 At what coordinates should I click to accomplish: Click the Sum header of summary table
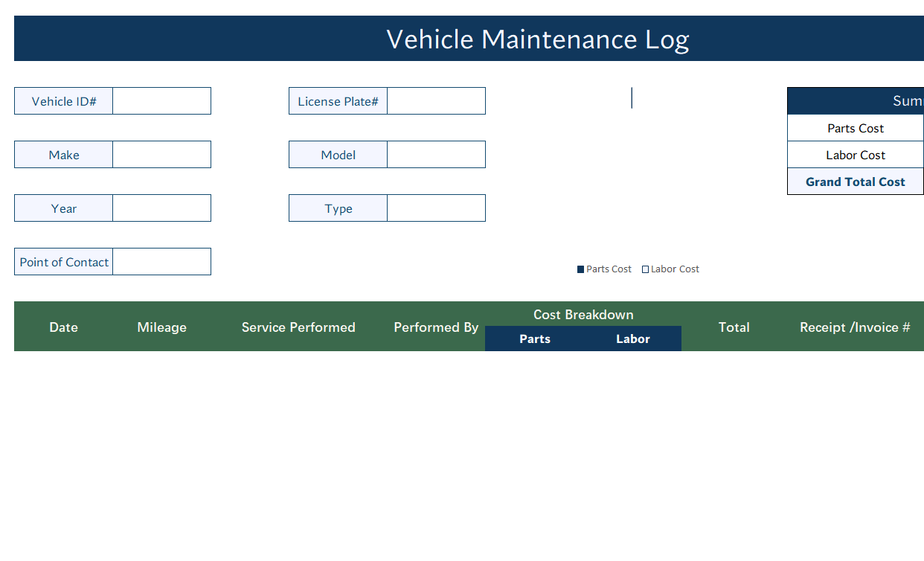tap(856, 101)
